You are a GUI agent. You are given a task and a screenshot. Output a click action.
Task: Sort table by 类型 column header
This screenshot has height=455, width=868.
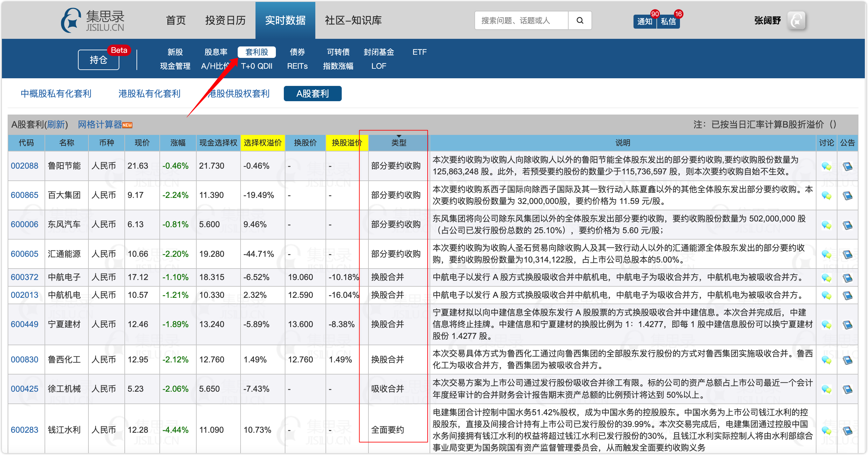click(x=398, y=143)
